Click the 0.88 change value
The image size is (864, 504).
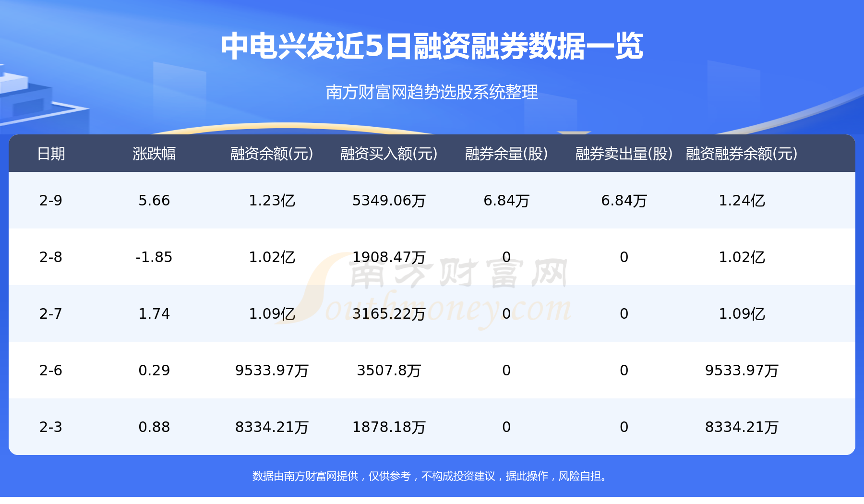point(154,427)
